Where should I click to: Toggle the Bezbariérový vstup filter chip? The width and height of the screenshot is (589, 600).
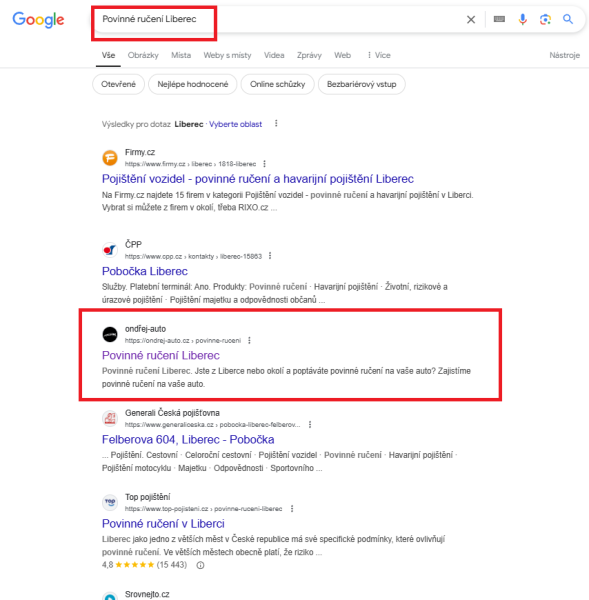[x=361, y=84]
